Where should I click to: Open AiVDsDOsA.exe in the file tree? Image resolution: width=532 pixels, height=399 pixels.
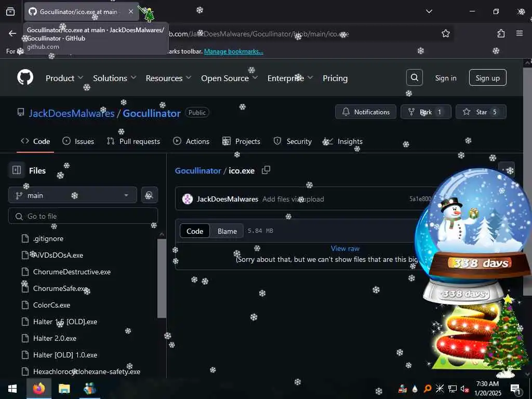tap(58, 255)
